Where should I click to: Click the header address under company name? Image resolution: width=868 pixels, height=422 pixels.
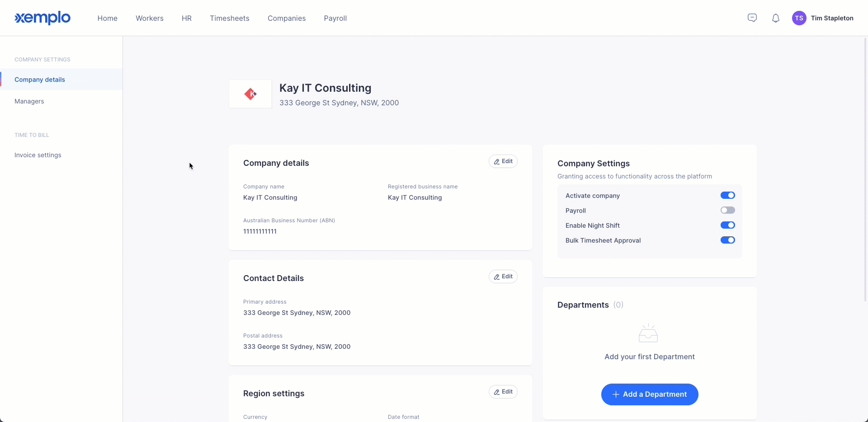339,103
